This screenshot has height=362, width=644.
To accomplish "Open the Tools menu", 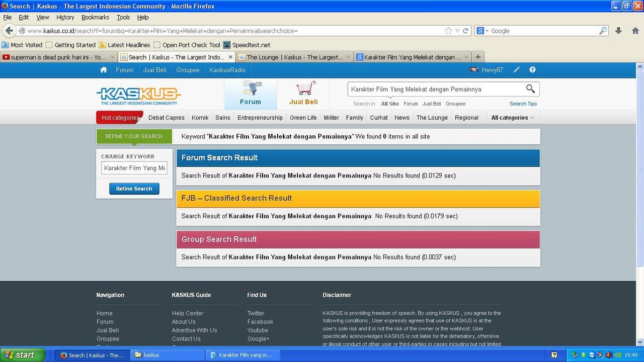I will click(x=123, y=17).
